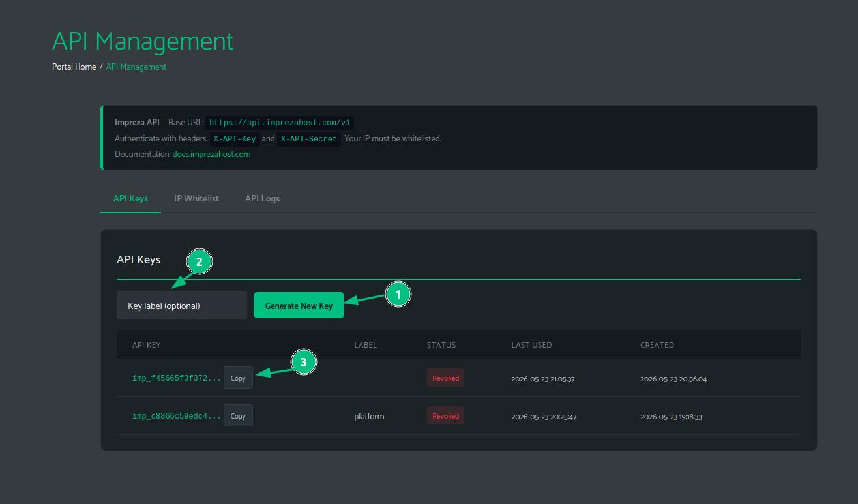Copy the imp_c8866c59edc4 API key
This screenshot has height=504, width=858.
[x=238, y=416]
